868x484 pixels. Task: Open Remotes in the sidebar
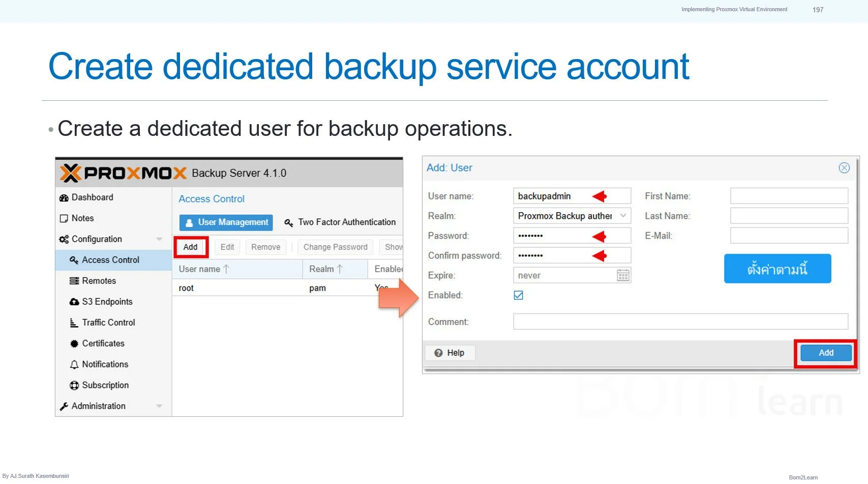click(x=93, y=281)
